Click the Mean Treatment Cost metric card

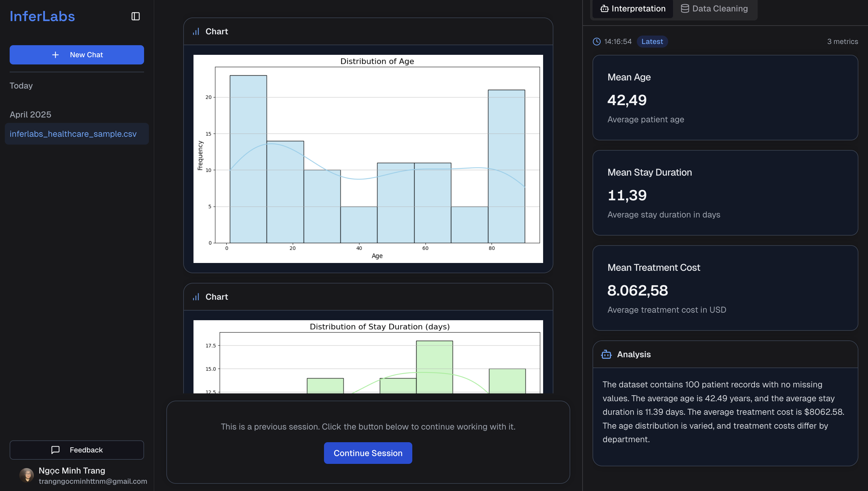pyautogui.click(x=725, y=288)
